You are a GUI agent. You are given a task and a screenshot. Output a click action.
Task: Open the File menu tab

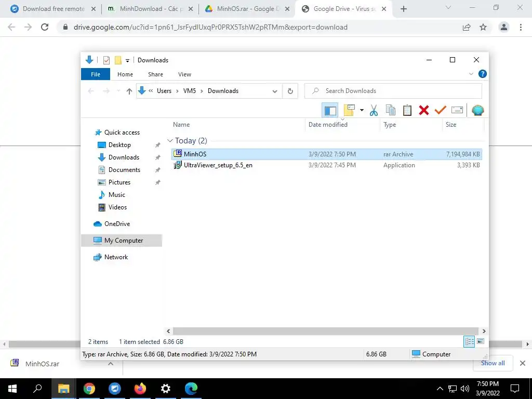[96, 74]
